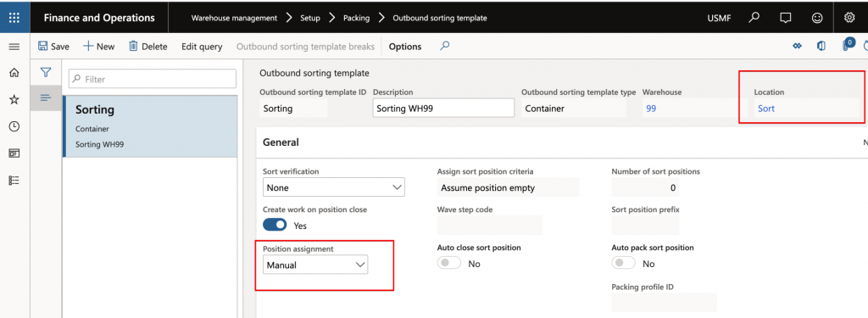Image resolution: width=868 pixels, height=318 pixels.
Task: Open in Office icon
Action: tap(821, 47)
